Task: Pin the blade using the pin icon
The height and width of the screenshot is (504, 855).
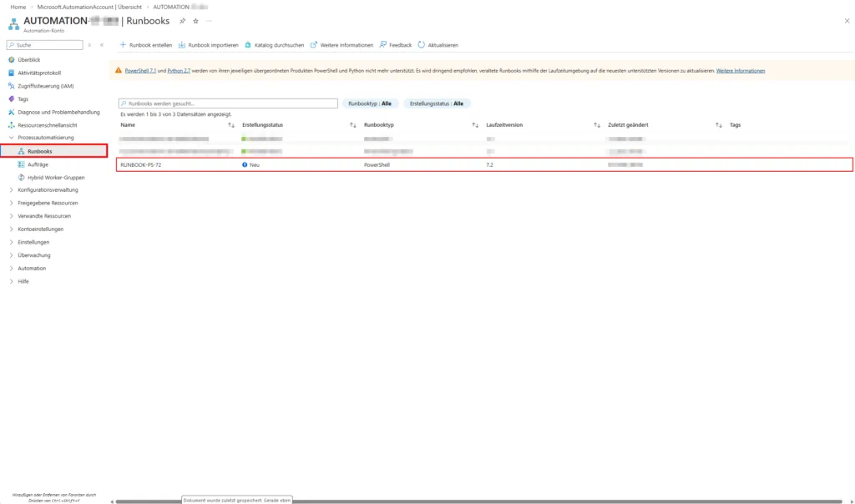Action: click(183, 21)
